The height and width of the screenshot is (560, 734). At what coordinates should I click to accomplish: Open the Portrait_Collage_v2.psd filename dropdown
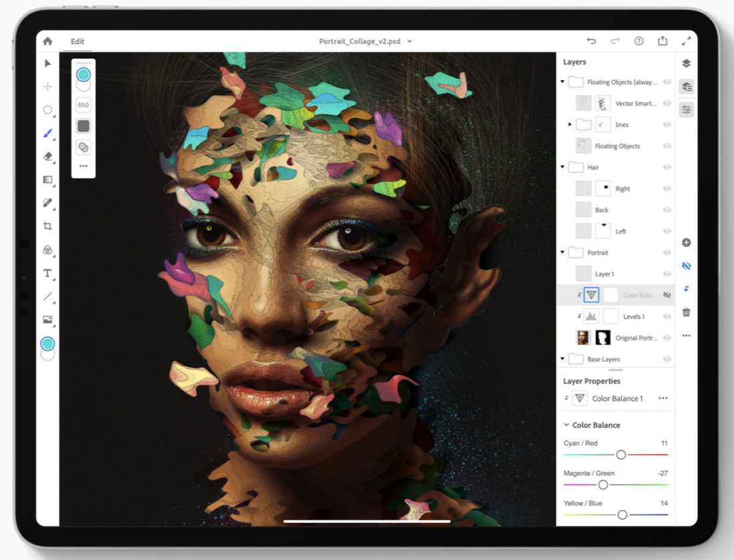click(x=409, y=41)
